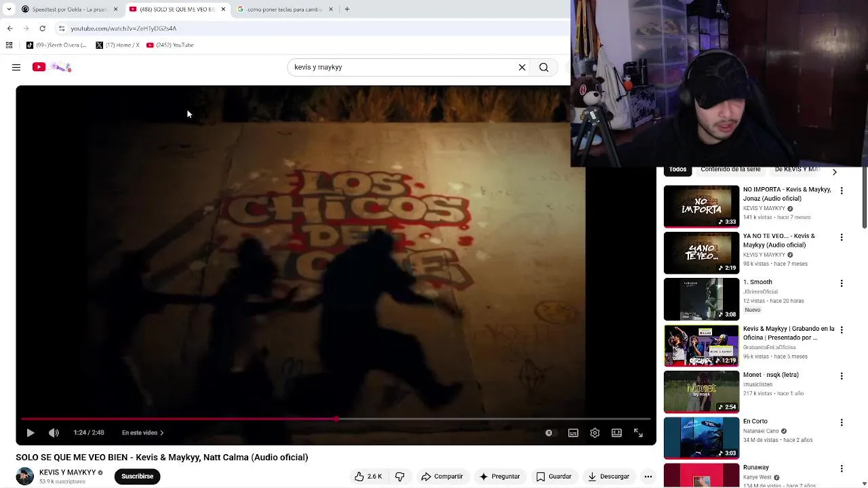The image size is (868, 488).
Task: Open the KEVIS Y MAYKYY channel avatar
Action: pyautogui.click(x=25, y=476)
